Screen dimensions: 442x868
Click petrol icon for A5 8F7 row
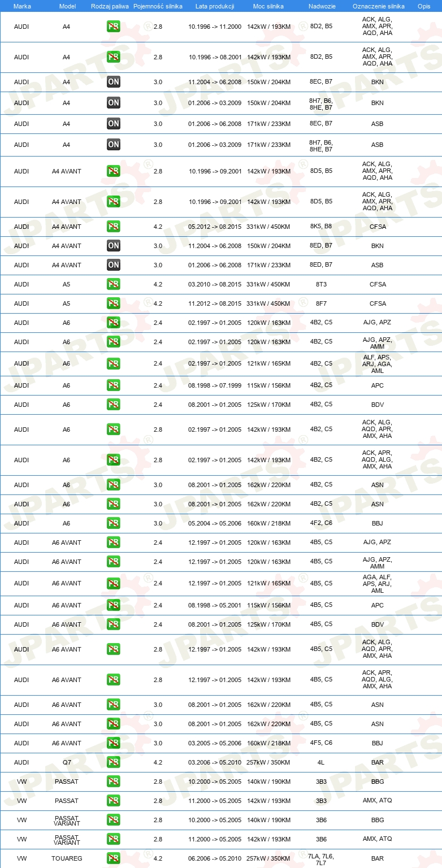(114, 303)
